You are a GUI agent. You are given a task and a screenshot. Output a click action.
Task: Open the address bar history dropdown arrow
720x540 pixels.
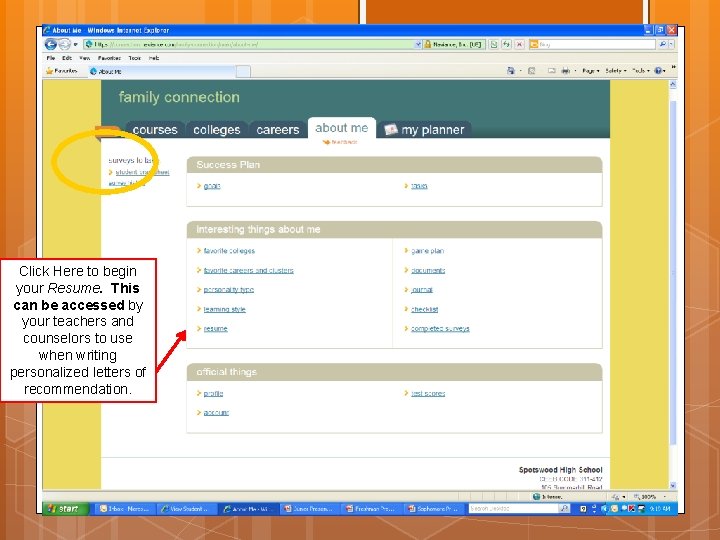(x=418, y=45)
